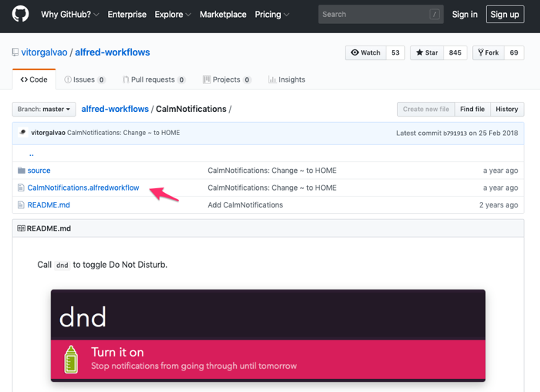Click the '2 years ago' timestamp
This screenshot has width=540, height=392.
(x=498, y=205)
